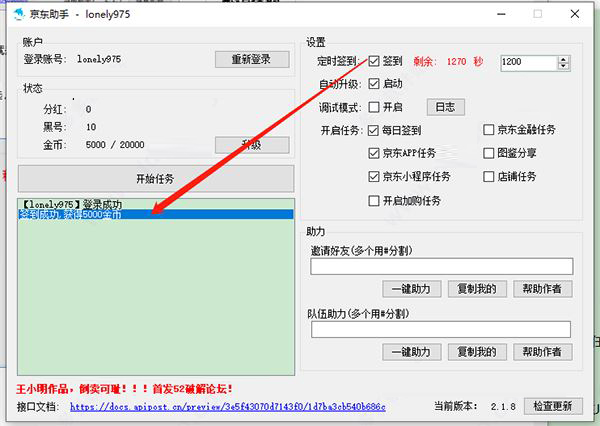Click 复制我的 under 邀请好友
The image size is (600, 426).
tap(477, 289)
